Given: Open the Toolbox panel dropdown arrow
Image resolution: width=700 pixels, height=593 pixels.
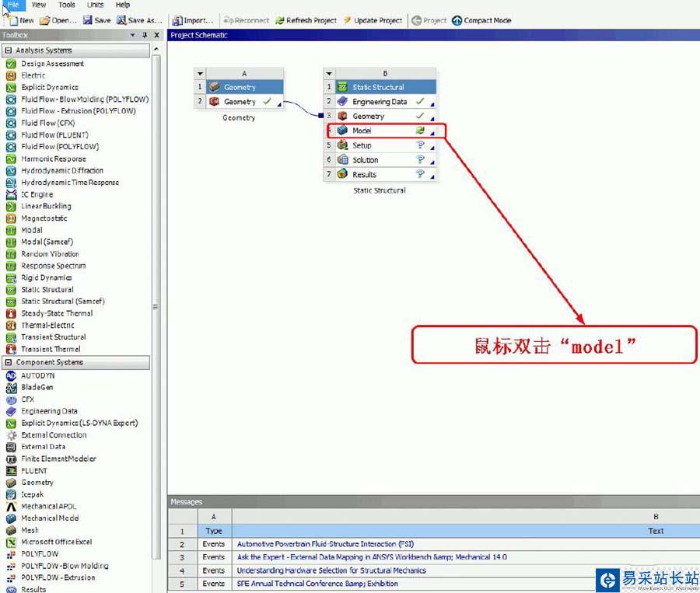Looking at the screenshot, I should click(132, 35).
